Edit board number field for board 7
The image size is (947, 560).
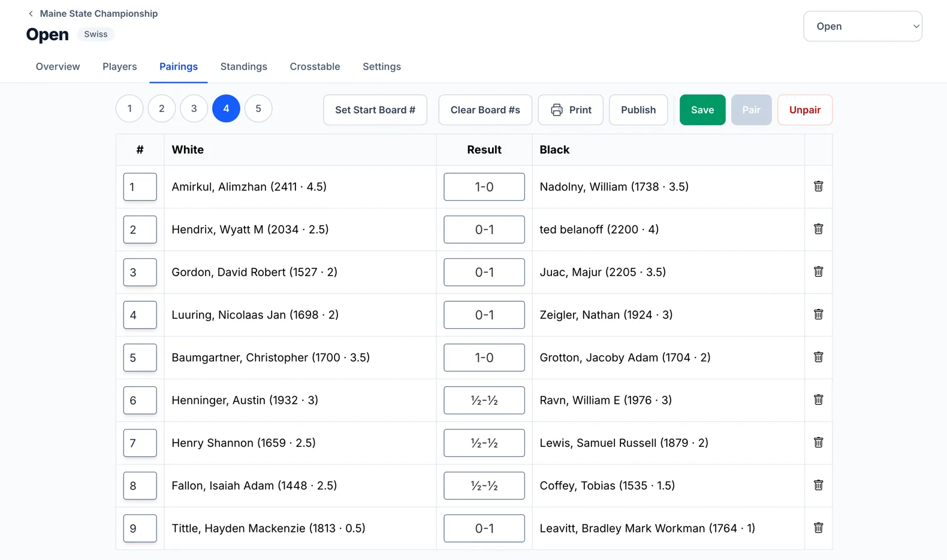[x=140, y=443]
